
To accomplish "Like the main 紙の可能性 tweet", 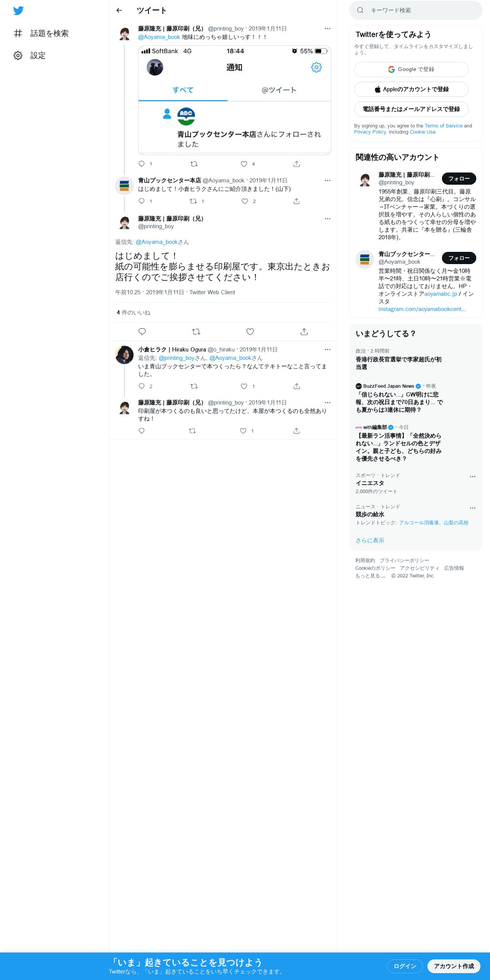I will (x=250, y=332).
